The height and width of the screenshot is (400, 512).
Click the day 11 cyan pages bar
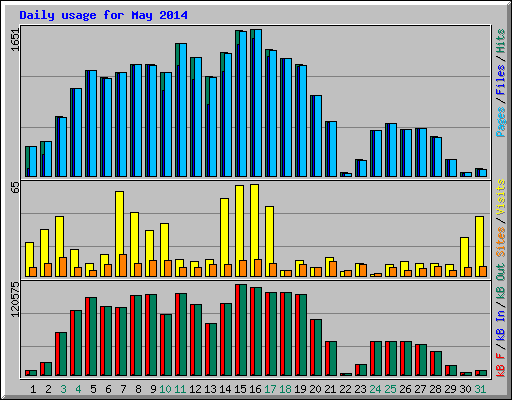tap(183, 110)
